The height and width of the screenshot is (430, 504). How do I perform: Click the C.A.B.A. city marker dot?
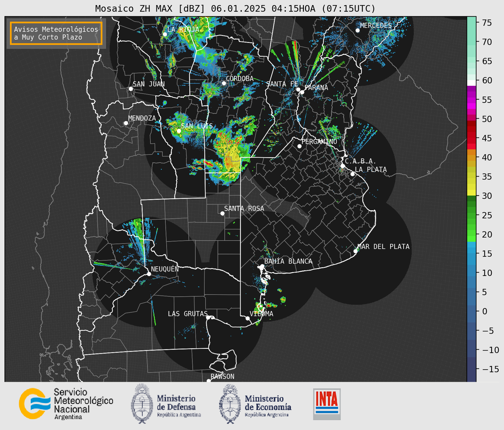click(343, 166)
